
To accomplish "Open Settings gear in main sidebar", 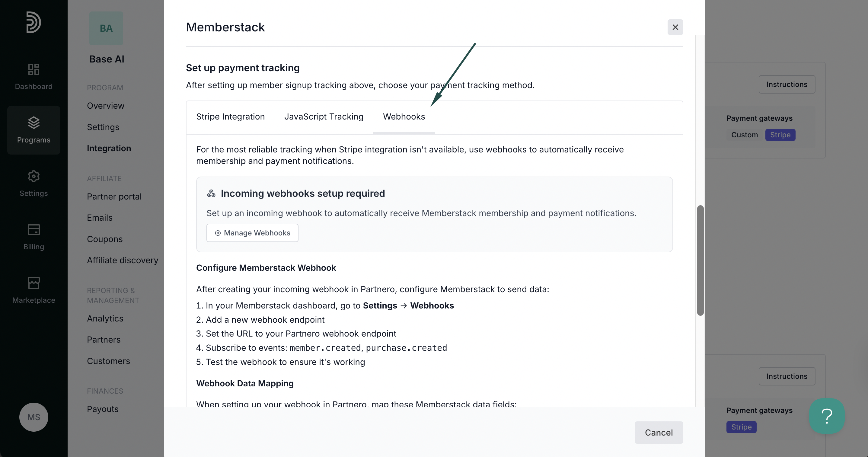I will [x=34, y=176].
